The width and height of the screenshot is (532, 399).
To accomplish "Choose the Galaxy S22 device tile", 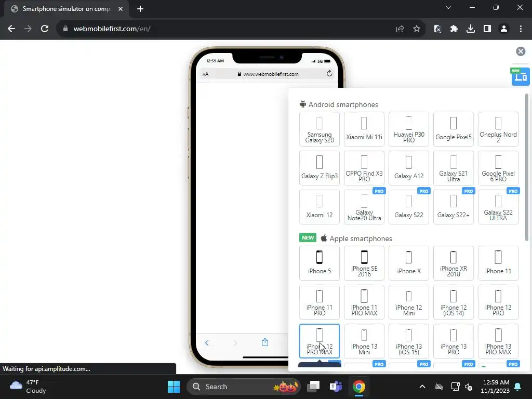I will tap(409, 207).
